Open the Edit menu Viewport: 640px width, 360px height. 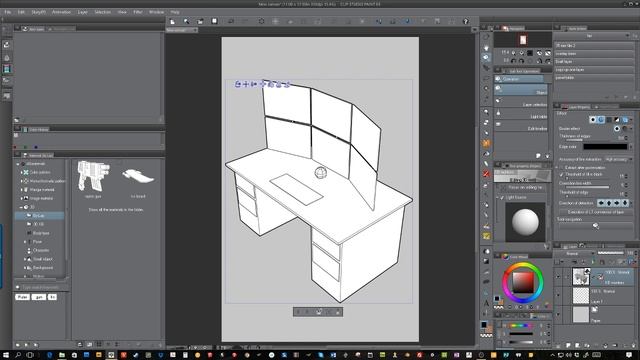coord(21,12)
